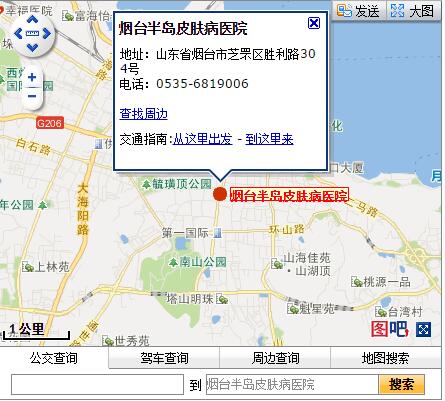Focus the empty starting point input field
The height and width of the screenshot is (401, 445).
97,384
